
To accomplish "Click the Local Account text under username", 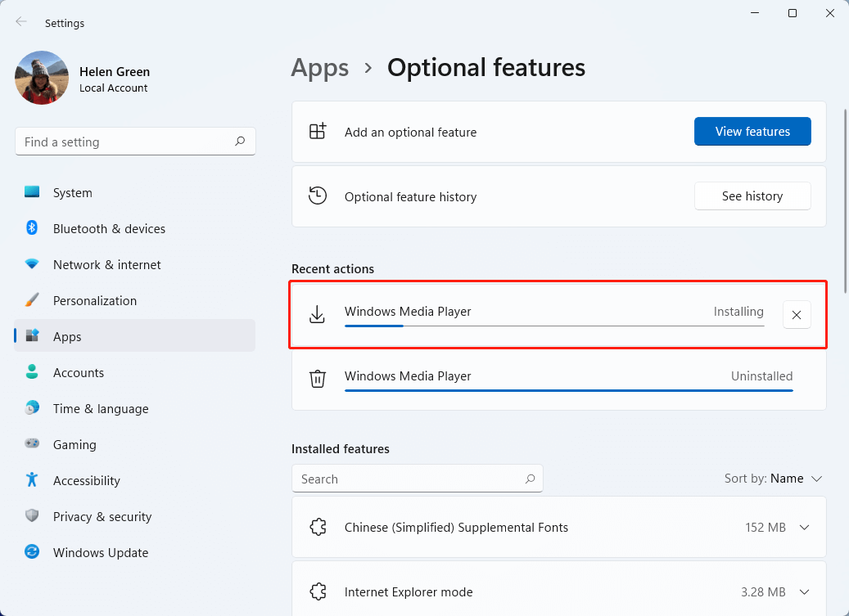I will pyautogui.click(x=113, y=88).
